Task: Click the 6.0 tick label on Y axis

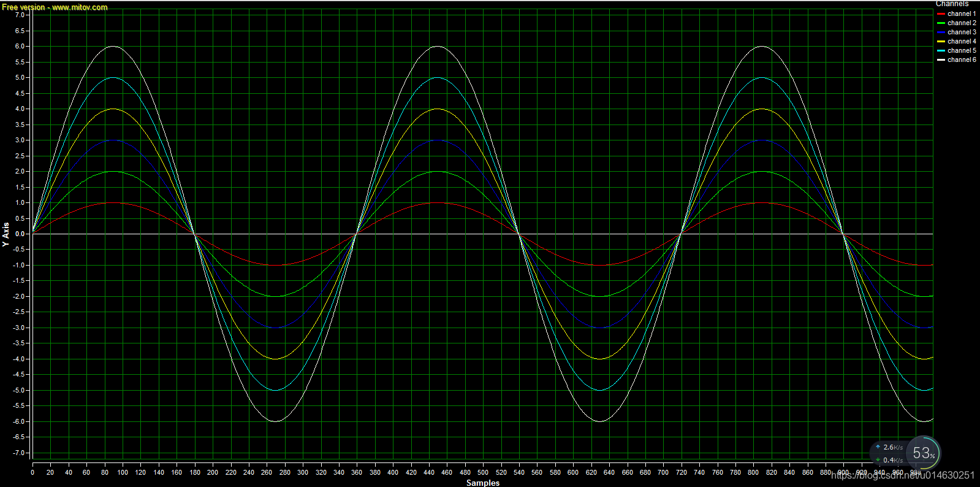Action: [x=20, y=46]
